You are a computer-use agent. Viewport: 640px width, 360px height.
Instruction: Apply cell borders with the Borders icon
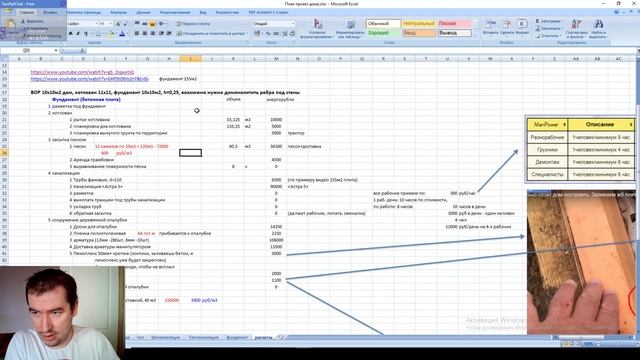coord(99,33)
